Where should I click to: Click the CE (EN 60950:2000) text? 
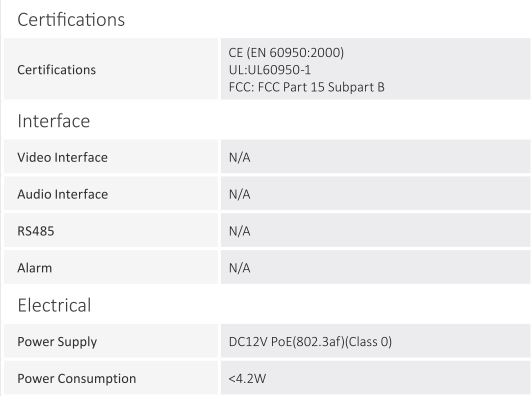pyautogui.click(x=286, y=53)
